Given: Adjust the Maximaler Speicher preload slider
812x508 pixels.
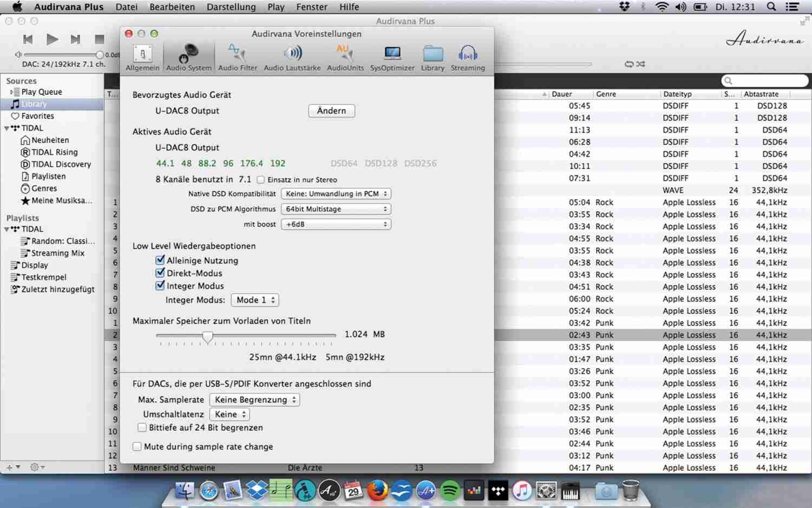Looking at the screenshot, I should click(207, 336).
